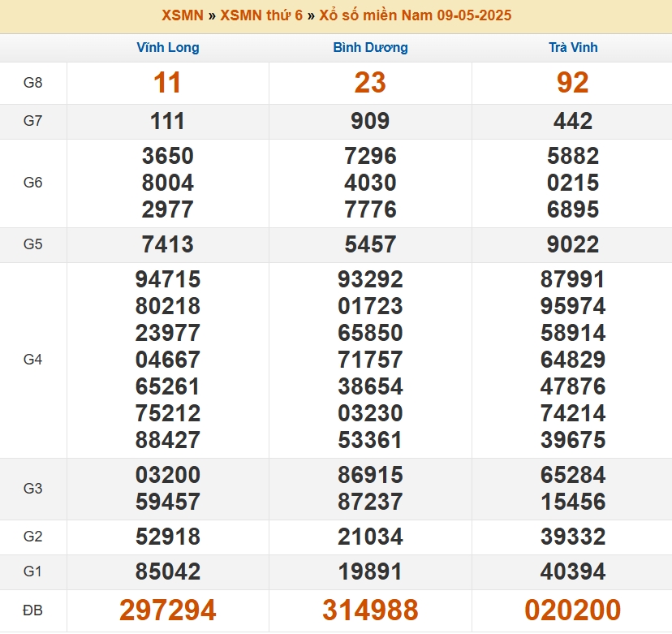Viewport: 672px width, 634px height.
Task: Open the Bình Dương province link
Action: pyautogui.click(x=370, y=47)
